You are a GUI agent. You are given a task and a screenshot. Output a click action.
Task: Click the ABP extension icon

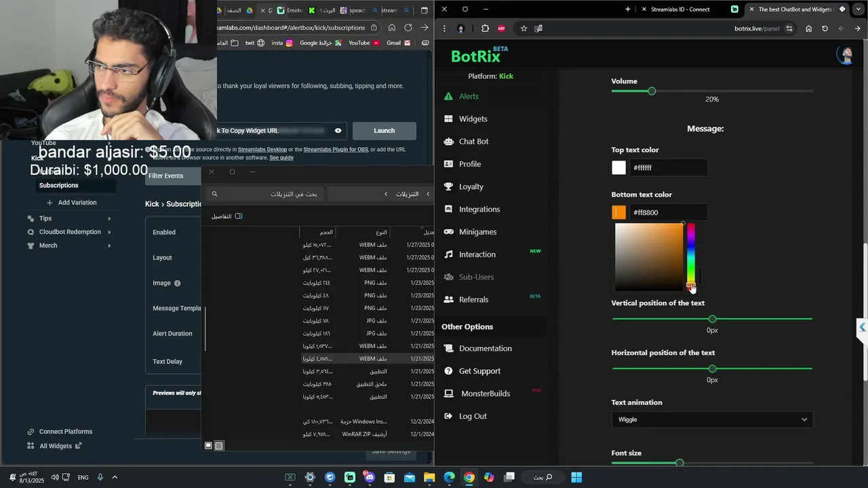[502, 28]
